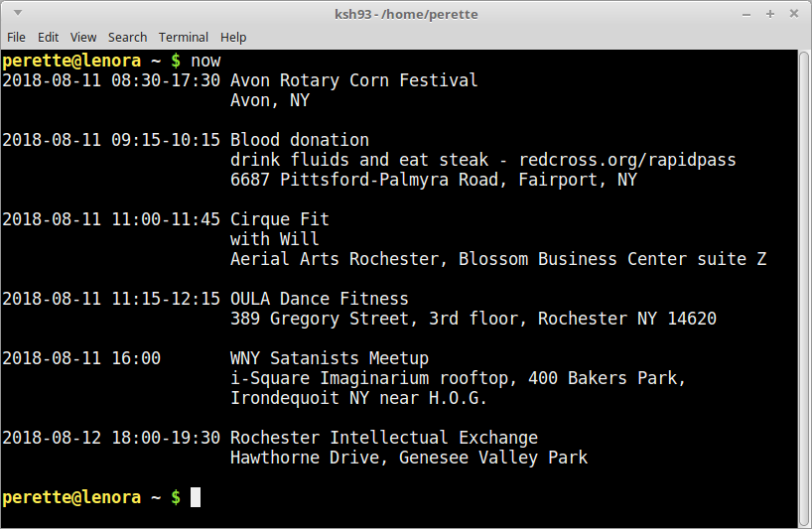Click the '2018-08-11 08:30-17:30' timestamp
Viewport: 812px width, 529px height.
tap(111, 80)
